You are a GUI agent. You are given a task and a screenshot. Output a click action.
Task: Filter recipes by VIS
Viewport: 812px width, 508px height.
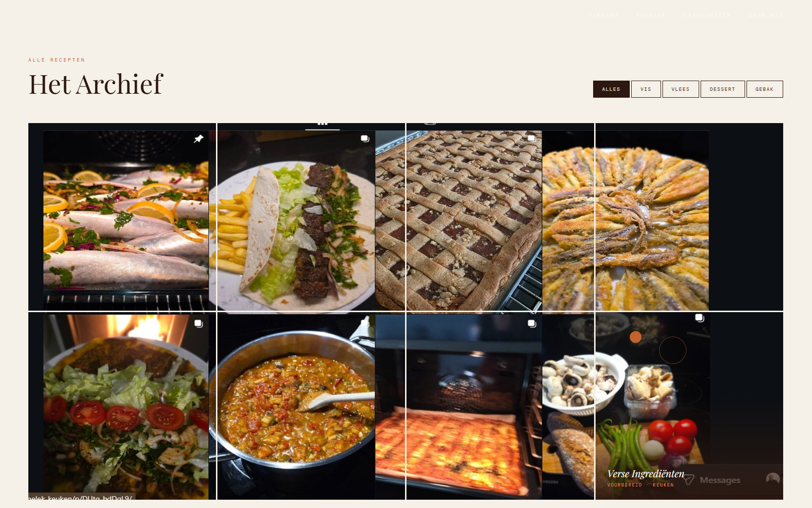pos(646,89)
